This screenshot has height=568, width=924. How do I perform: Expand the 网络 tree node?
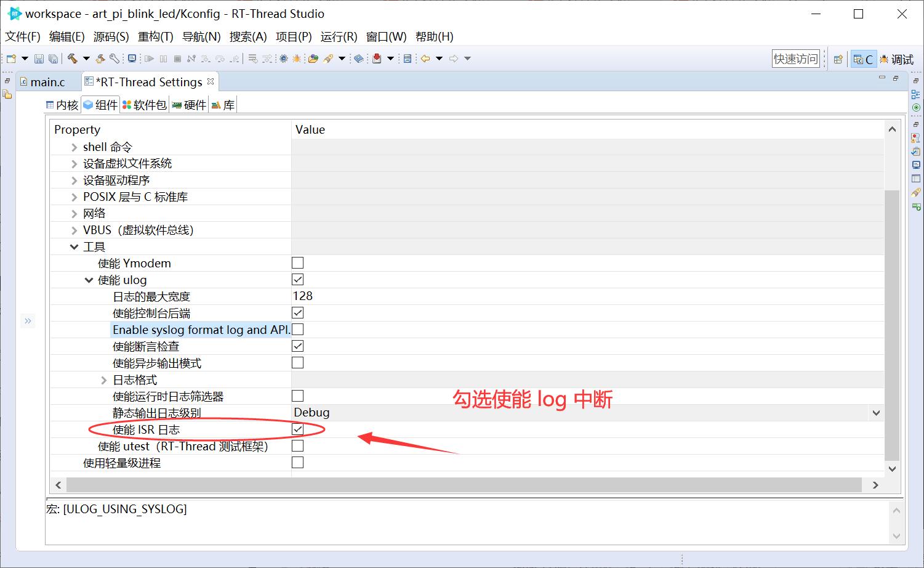pyautogui.click(x=74, y=214)
